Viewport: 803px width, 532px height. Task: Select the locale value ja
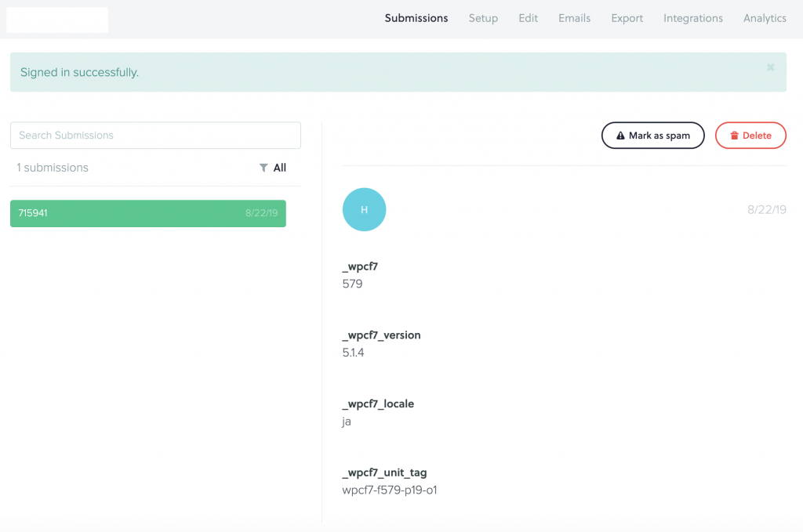347,422
